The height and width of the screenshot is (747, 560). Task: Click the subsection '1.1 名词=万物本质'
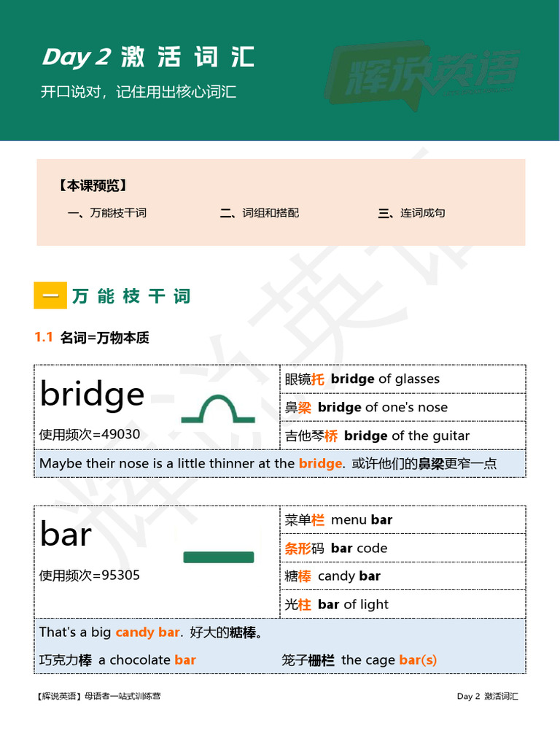coord(92,338)
